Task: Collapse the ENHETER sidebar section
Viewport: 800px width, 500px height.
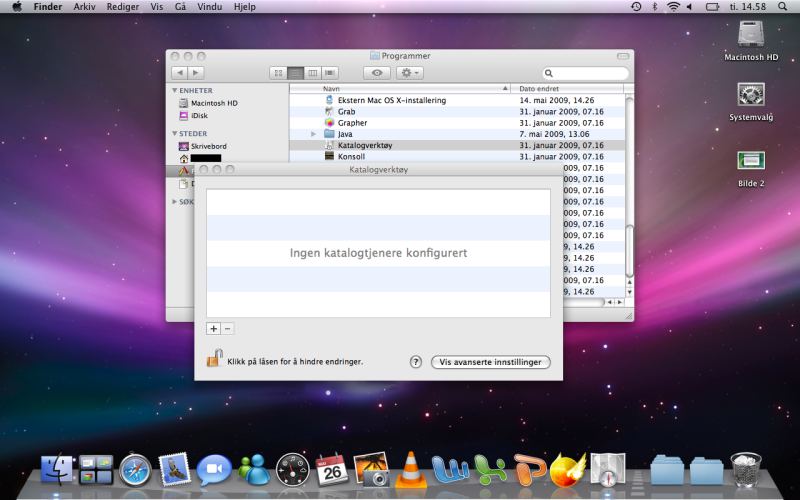Action: pos(174,90)
